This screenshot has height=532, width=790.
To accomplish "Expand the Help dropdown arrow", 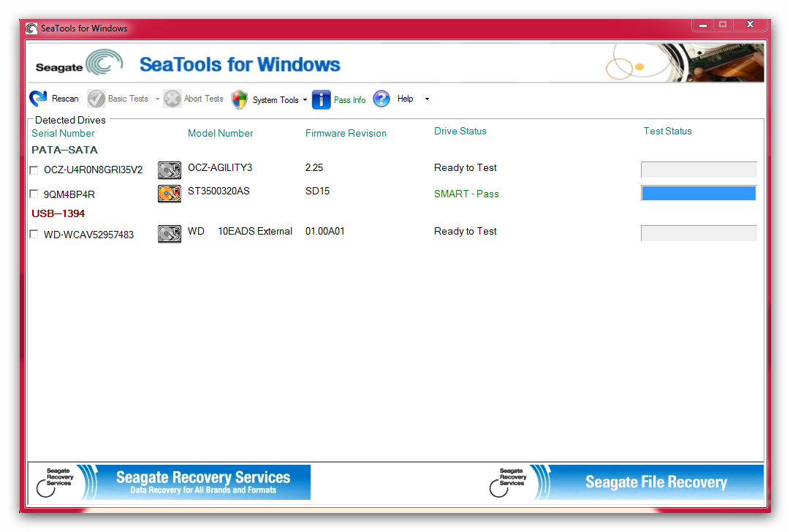I will [x=427, y=99].
